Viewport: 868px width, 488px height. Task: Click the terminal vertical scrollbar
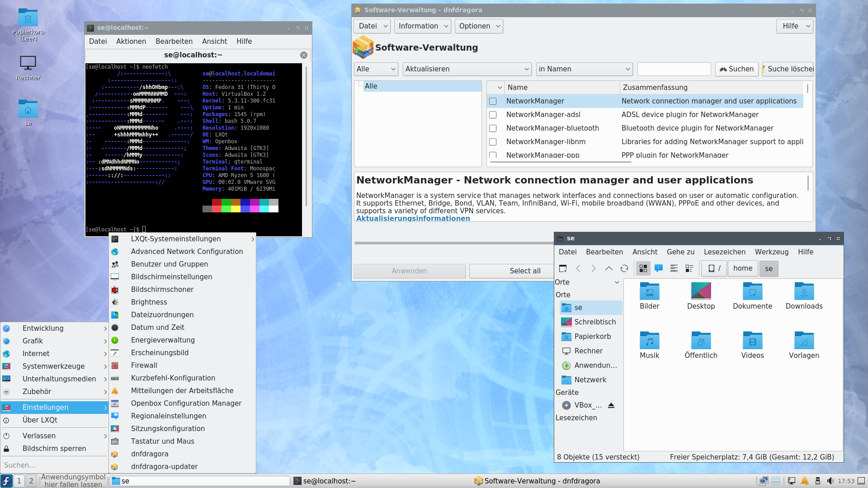coord(306,136)
